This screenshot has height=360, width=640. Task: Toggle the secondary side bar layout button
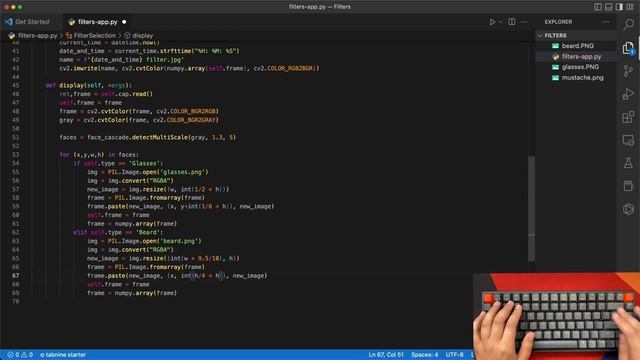tap(619, 7)
